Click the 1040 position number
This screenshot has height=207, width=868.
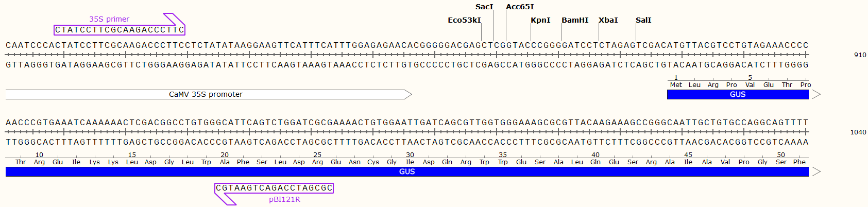pos(858,132)
